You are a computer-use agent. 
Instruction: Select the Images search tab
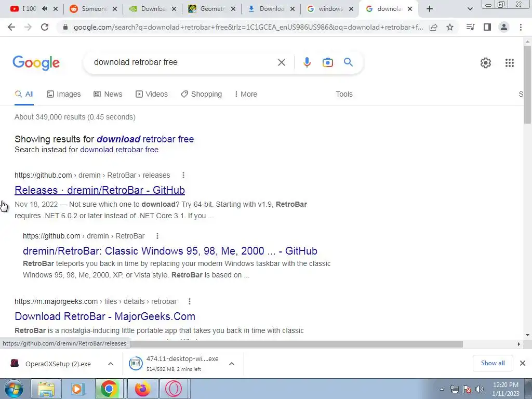tap(64, 94)
